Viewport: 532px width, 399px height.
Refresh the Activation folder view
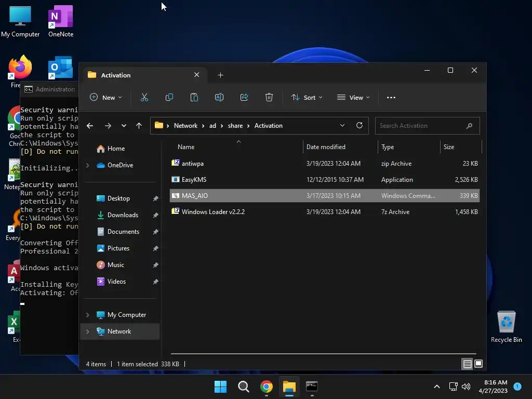(x=360, y=126)
